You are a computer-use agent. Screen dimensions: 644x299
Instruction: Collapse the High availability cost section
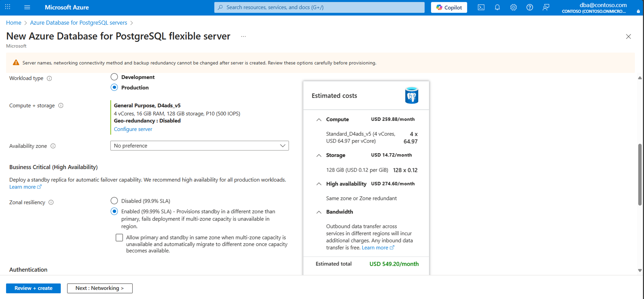click(x=319, y=184)
